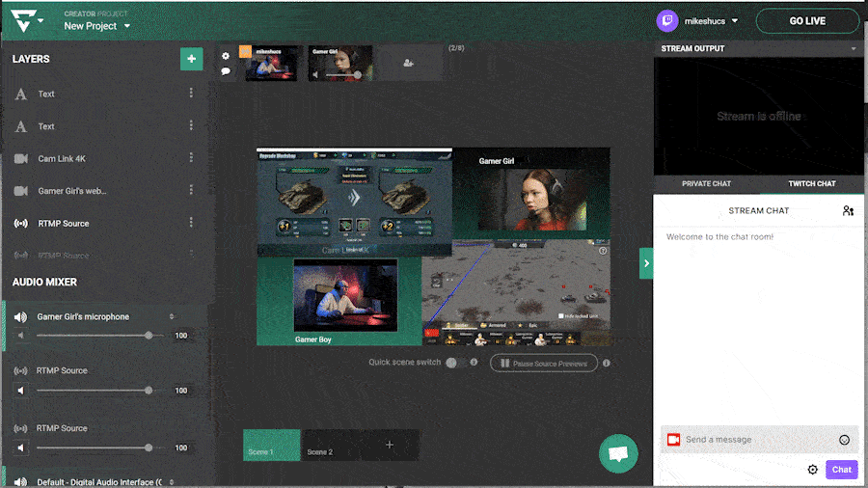868x488 pixels.
Task: Switch to the Twitch Chat tab
Action: (811, 183)
